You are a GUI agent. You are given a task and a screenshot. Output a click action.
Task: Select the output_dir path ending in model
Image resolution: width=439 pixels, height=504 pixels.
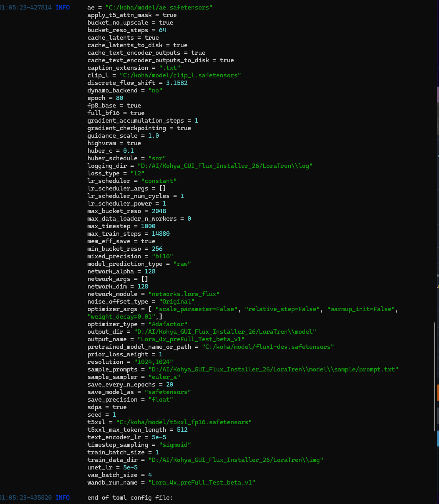coord(225,332)
